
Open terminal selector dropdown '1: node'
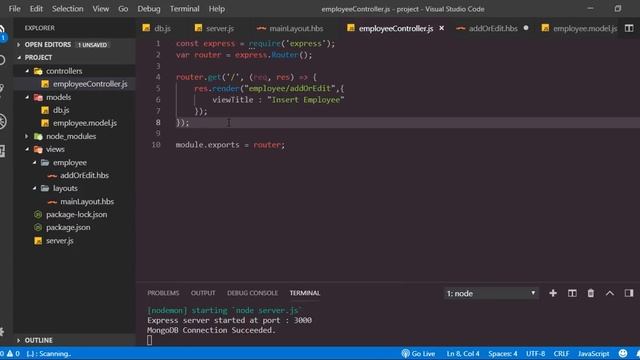(x=491, y=293)
